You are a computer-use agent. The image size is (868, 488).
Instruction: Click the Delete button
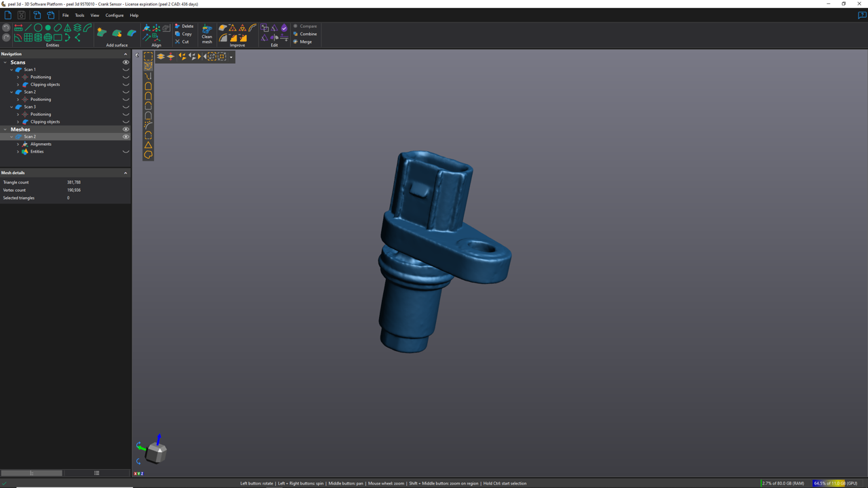click(x=184, y=26)
